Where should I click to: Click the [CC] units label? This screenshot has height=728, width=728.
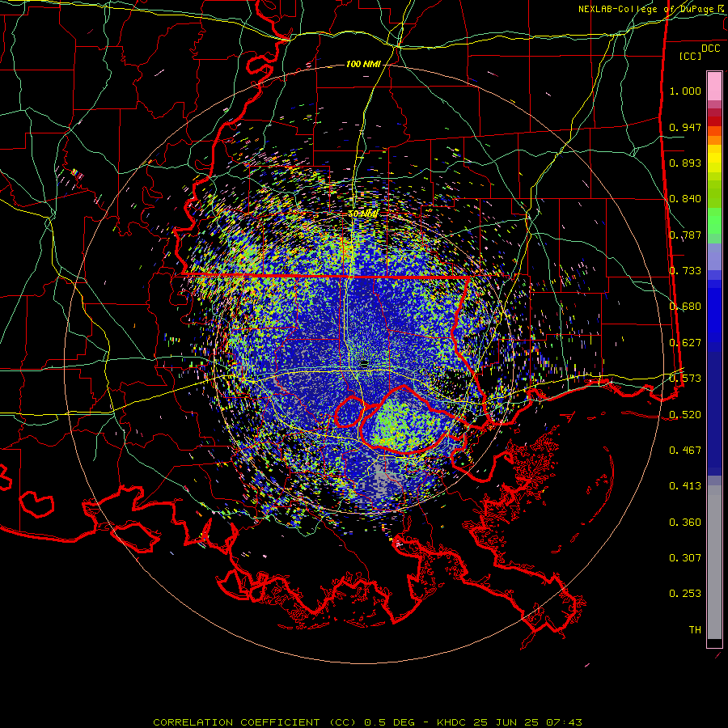click(691, 56)
